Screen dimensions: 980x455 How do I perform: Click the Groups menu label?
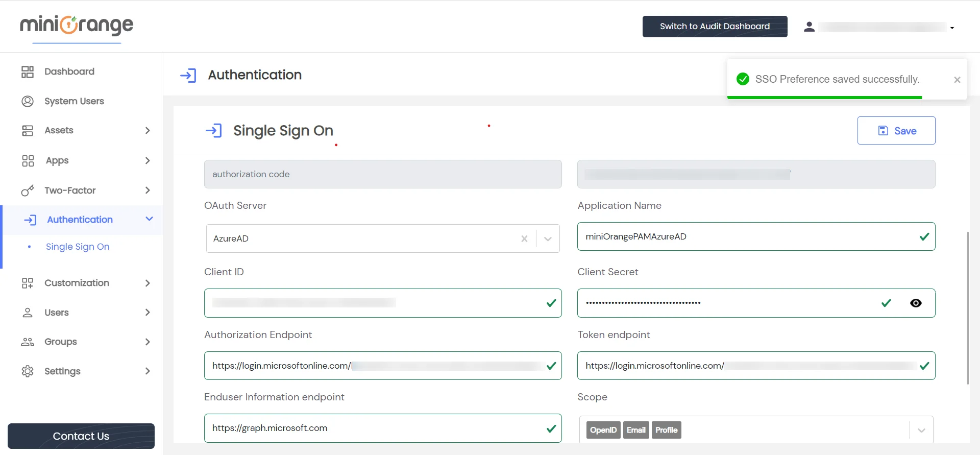click(61, 342)
